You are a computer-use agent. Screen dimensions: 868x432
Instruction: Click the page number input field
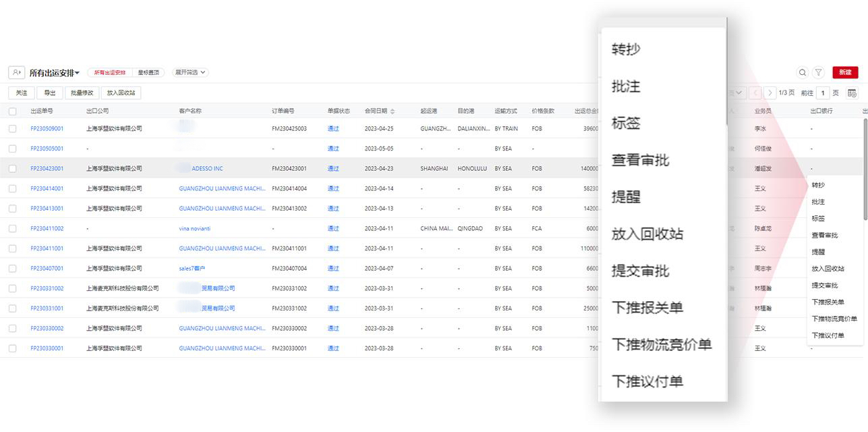823,92
